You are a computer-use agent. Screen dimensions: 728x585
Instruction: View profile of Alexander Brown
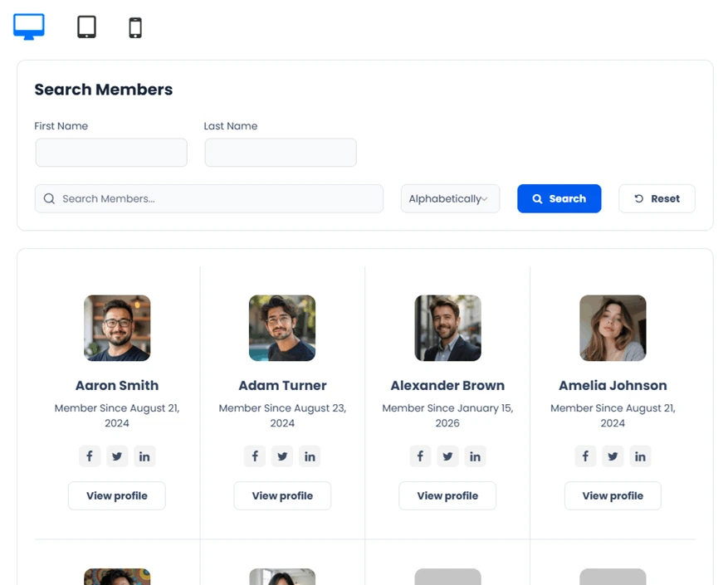[x=447, y=496]
